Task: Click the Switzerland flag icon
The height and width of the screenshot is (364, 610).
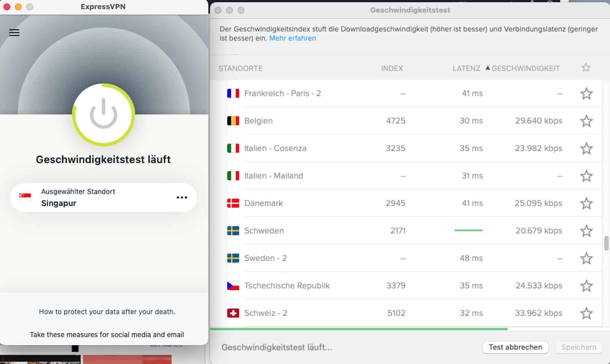Action: 233,313
